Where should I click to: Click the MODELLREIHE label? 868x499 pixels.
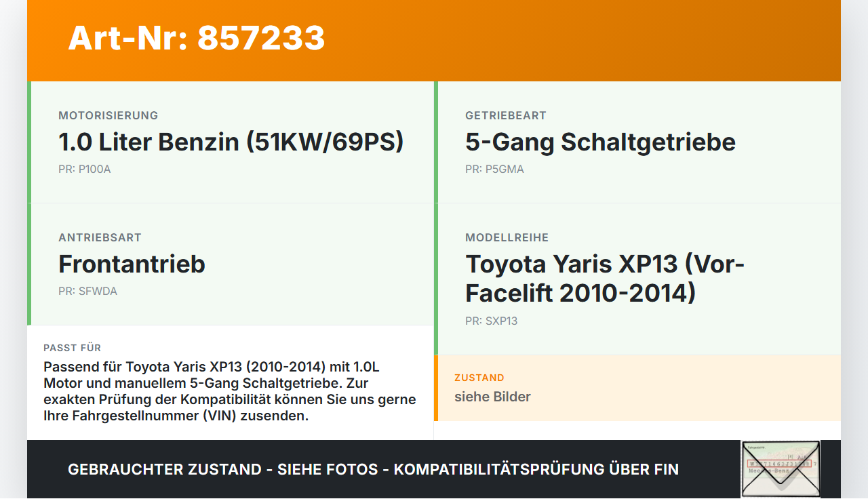(x=507, y=237)
